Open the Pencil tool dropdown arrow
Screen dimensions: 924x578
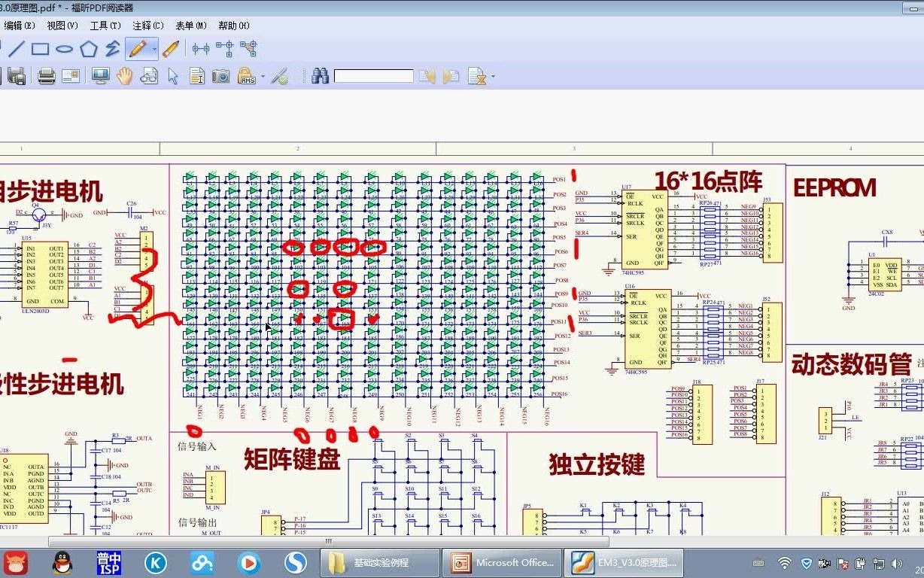(154, 49)
